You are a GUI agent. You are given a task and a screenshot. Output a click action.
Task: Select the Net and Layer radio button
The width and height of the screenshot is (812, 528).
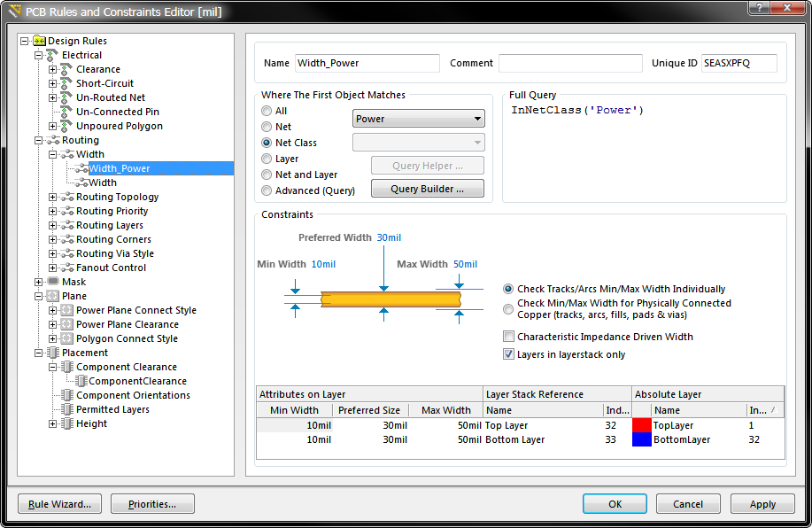tap(267, 175)
